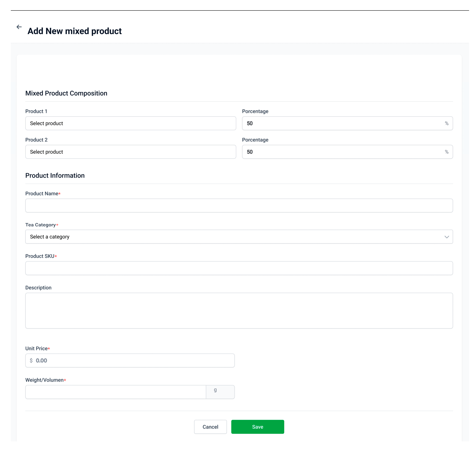Click the Description label text
Image resolution: width=476 pixels, height=451 pixels.
click(x=38, y=287)
